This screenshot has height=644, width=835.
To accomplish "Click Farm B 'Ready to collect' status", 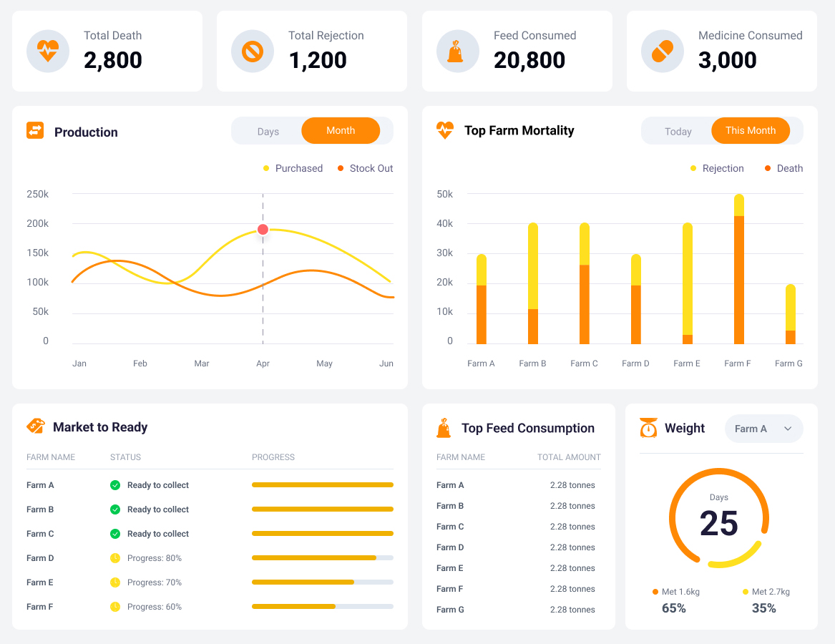I will (158, 509).
